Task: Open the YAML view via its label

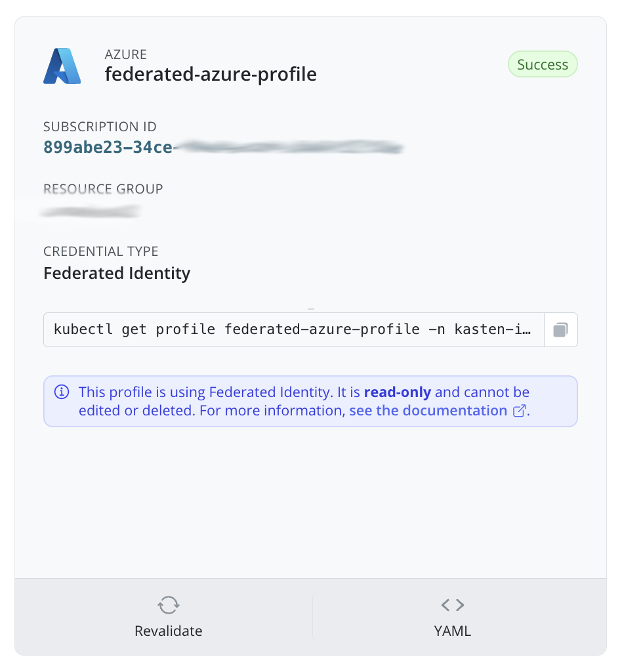Action: coord(452,631)
